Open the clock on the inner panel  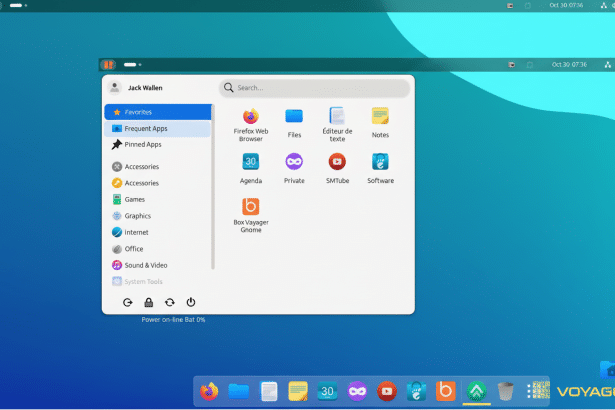[x=569, y=64]
